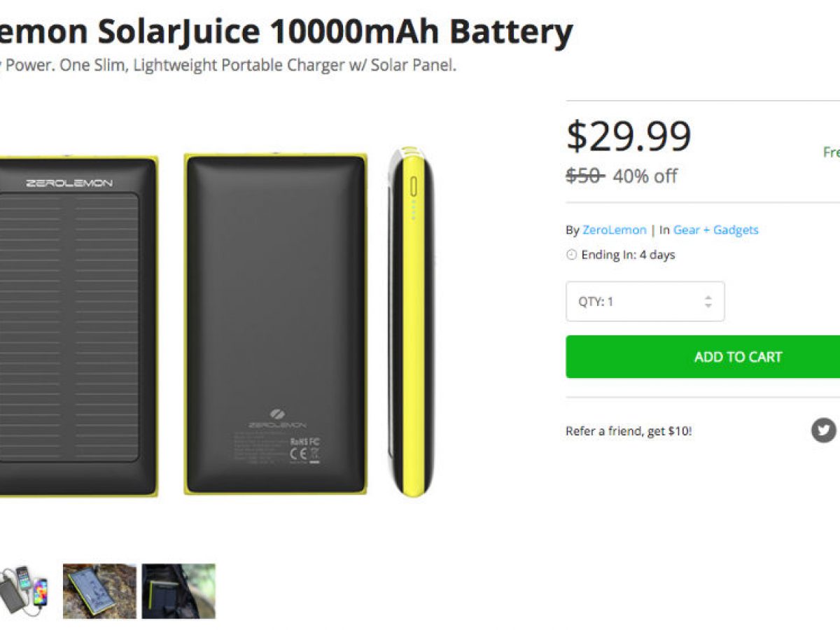Open the ZeroLemon vendor link
The height and width of the screenshot is (630, 840).
613,230
